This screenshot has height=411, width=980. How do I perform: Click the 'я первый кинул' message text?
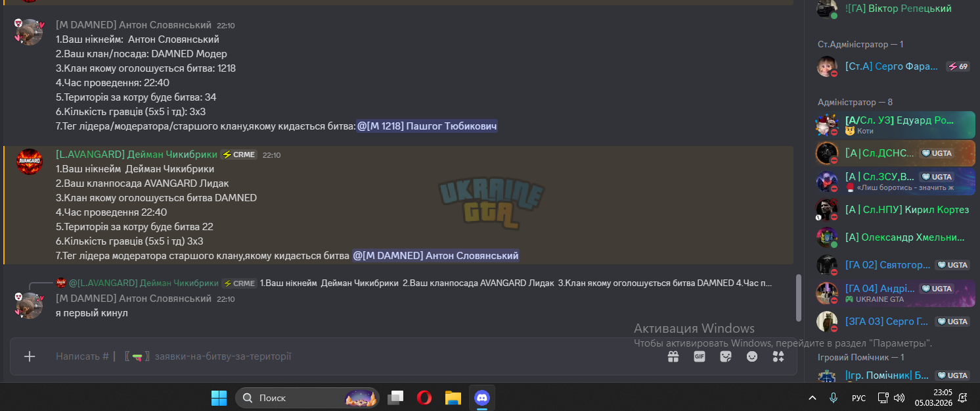click(92, 313)
